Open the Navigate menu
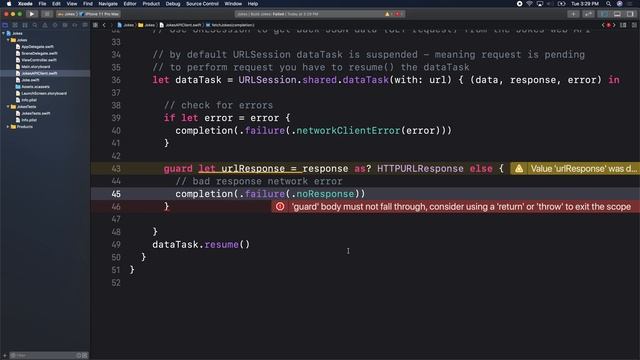This screenshot has width=640, height=360. pyautogui.click(x=108, y=4)
